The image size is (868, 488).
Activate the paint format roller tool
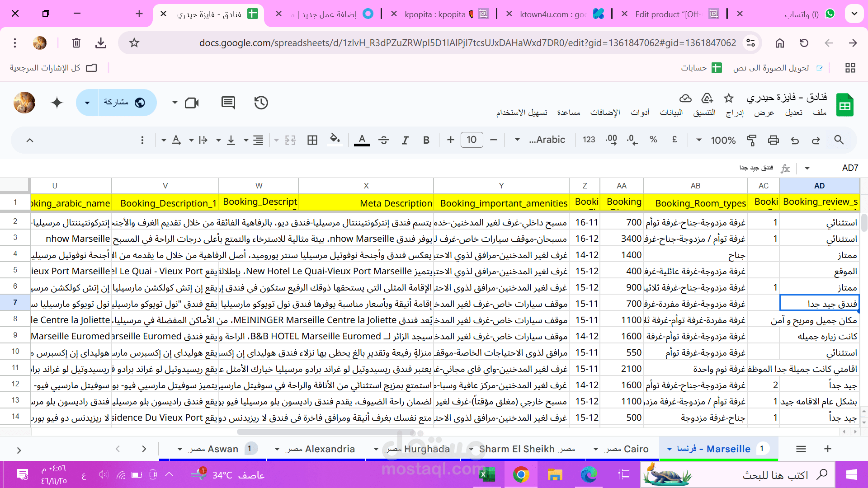751,140
